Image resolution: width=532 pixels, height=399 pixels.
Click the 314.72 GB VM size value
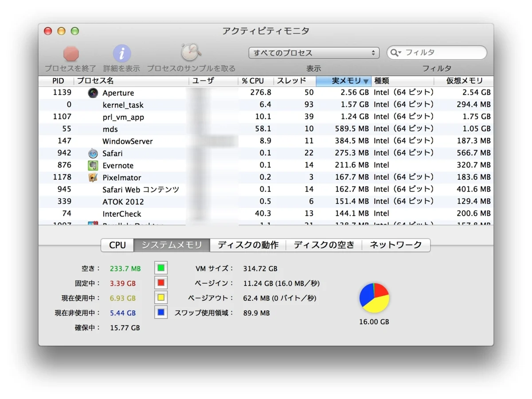click(260, 269)
